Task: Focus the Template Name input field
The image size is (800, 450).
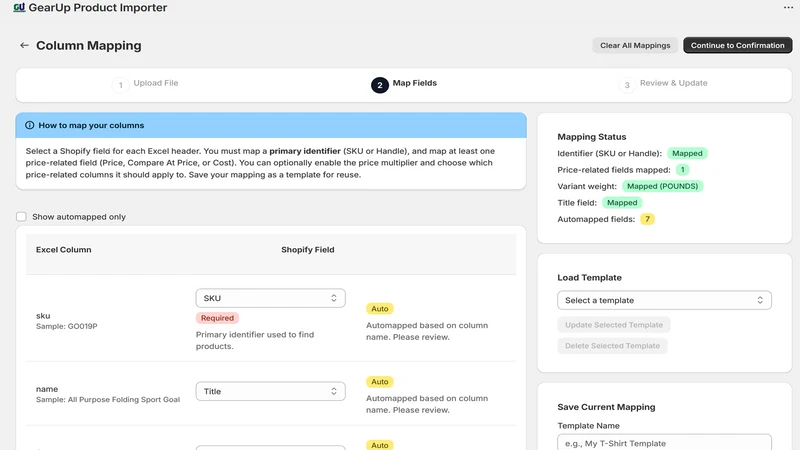Action: click(x=664, y=442)
